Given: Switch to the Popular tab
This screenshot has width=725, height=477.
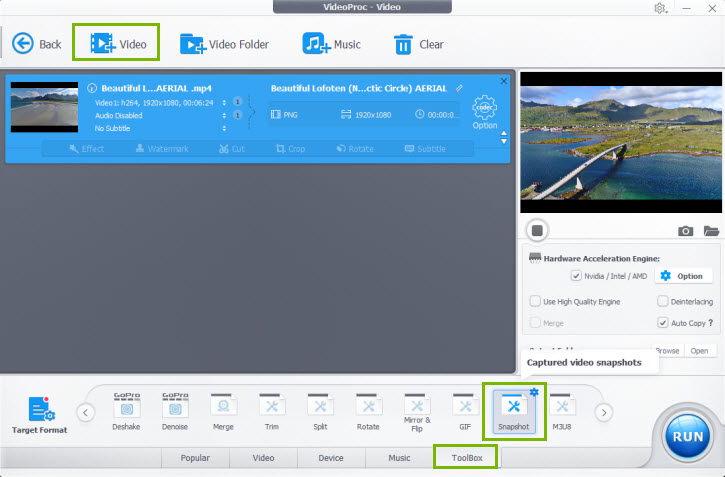Looking at the screenshot, I should 195,458.
